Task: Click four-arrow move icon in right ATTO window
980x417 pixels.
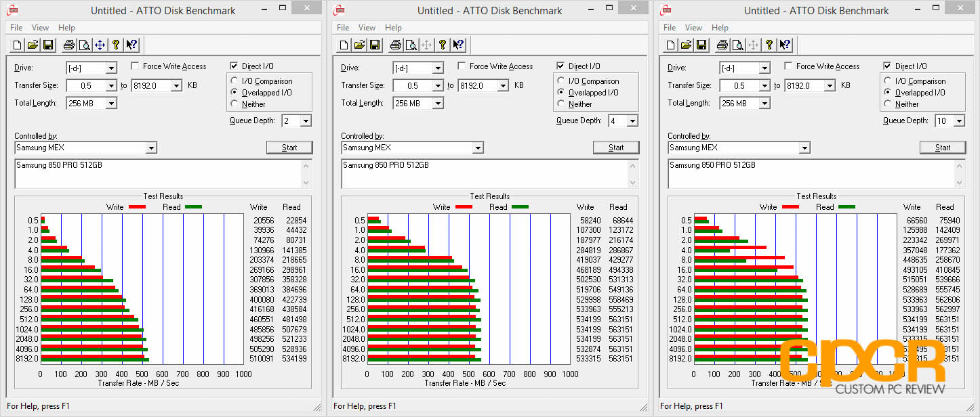Action: coord(753,45)
